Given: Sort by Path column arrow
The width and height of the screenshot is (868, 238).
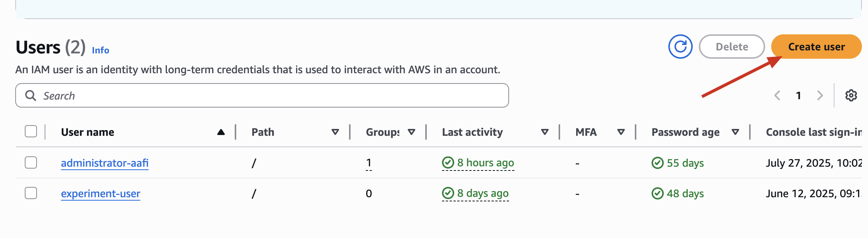Looking at the screenshot, I should point(335,132).
